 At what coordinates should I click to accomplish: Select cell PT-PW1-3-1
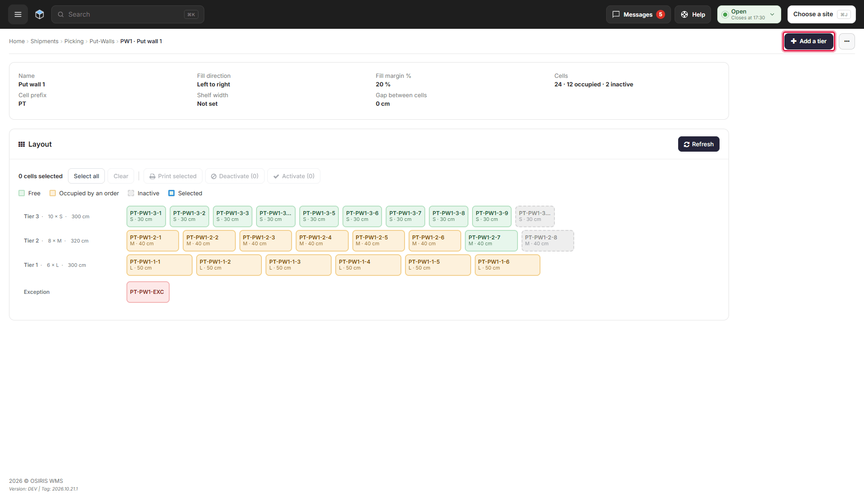coord(146,216)
